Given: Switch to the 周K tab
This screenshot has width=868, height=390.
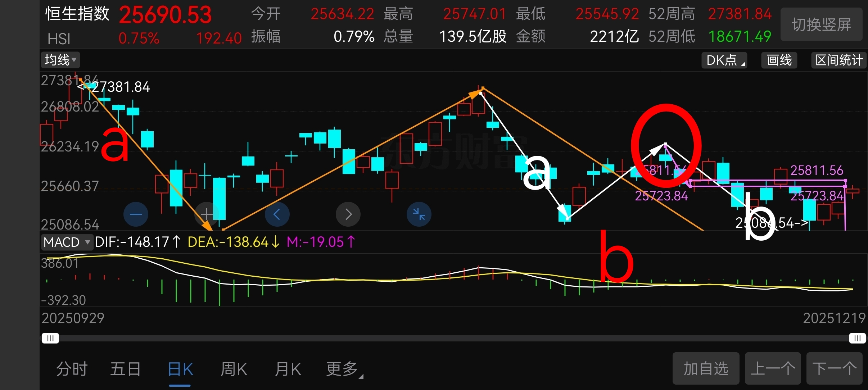Looking at the screenshot, I should 234,369.
